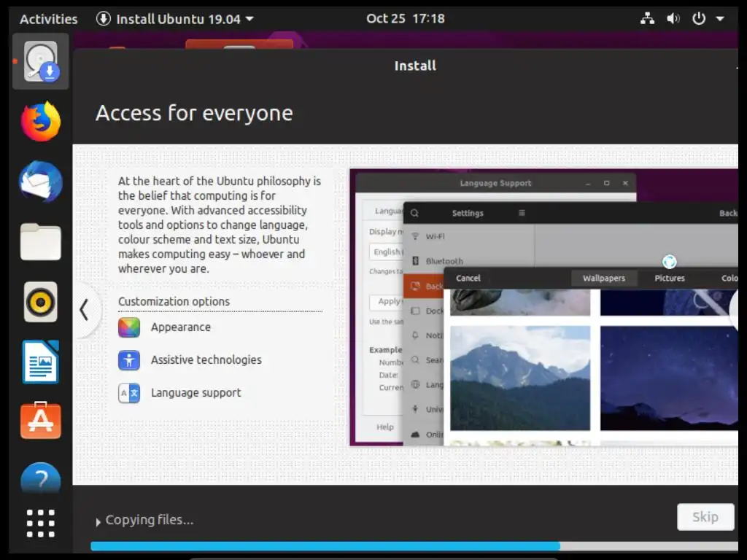This screenshot has height=560, width=747.
Task: Click Activities in the top bar
Action: [x=49, y=19]
